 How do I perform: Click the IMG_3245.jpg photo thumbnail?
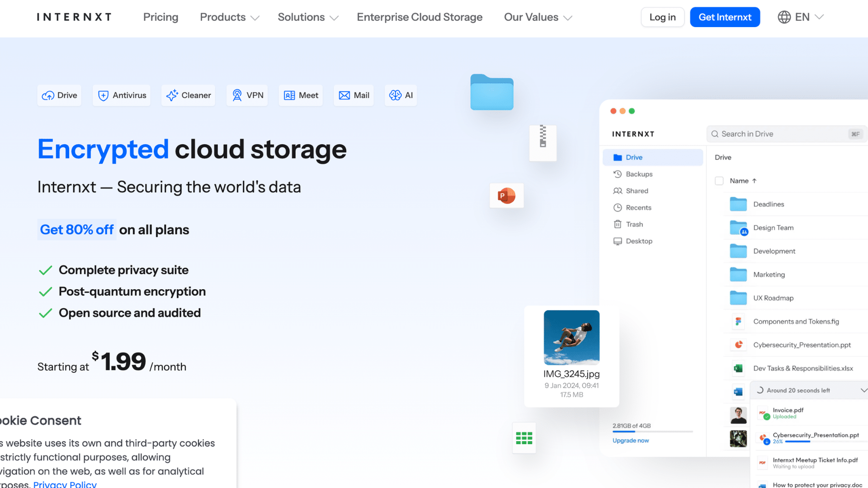pos(571,337)
